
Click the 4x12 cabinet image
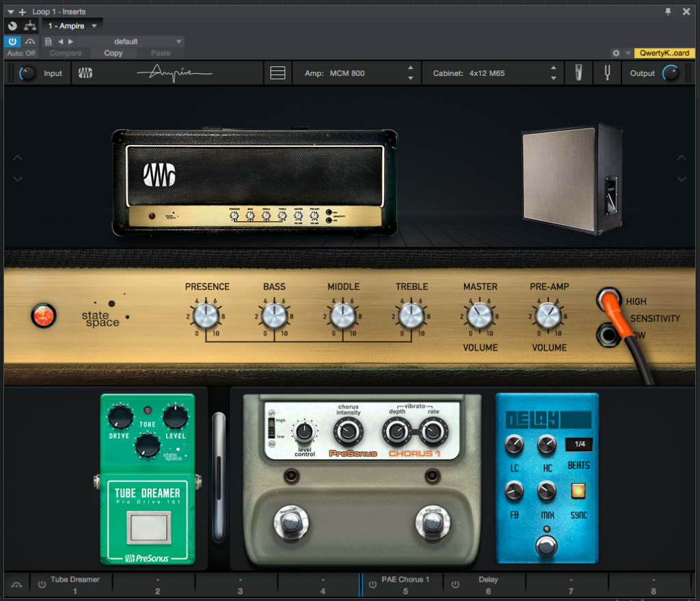point(572,179)
